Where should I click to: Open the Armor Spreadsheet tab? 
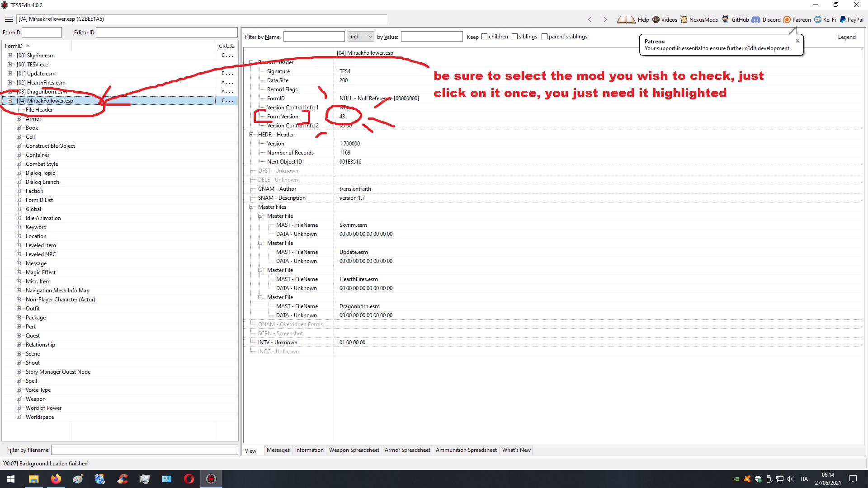click(x=407, y=450)
